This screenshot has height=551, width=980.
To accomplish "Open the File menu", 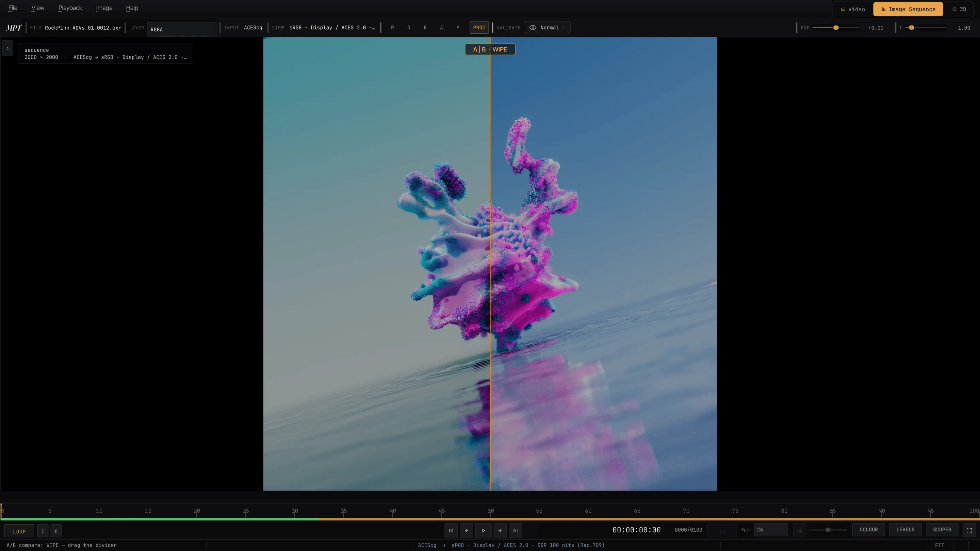I will coord(13,8).
